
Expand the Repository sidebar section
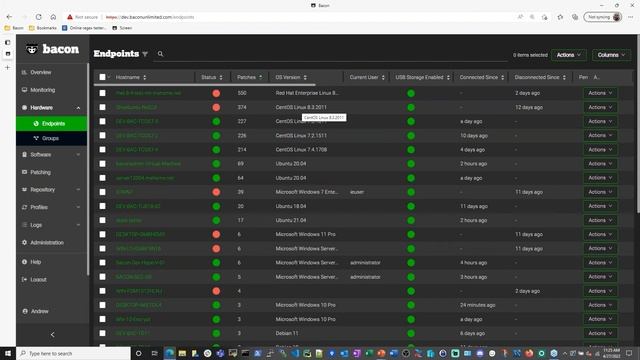click(x=78, y=190)
